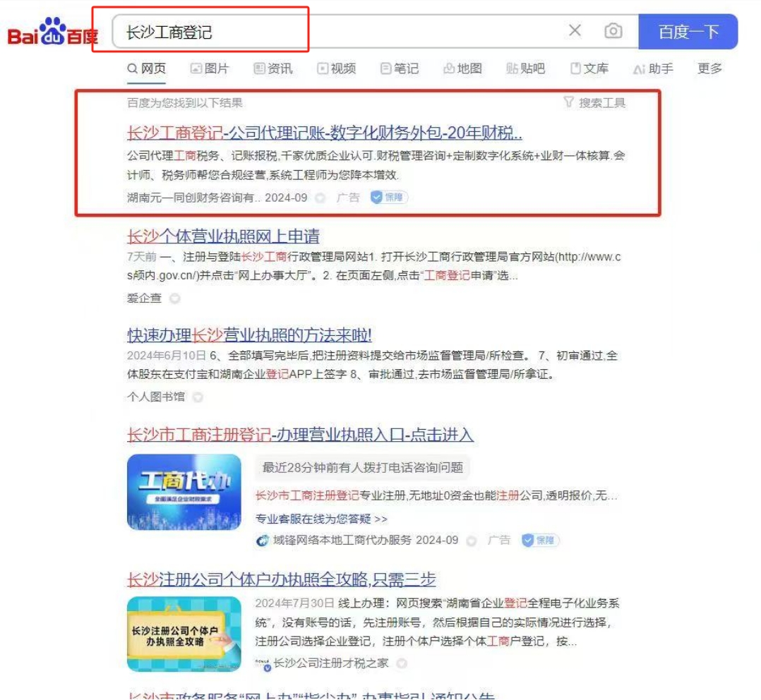761x700 pixels.
Task: Open the AI 助手 tab
Action: [x=653, y=68]
